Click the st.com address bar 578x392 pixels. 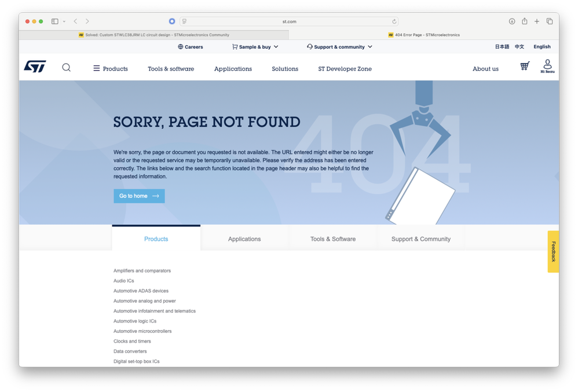pos(288,21)
